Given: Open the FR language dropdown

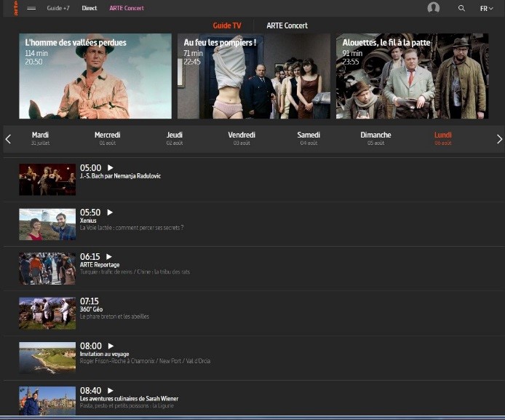Looking at the screenshot, I should click(486, 9).
